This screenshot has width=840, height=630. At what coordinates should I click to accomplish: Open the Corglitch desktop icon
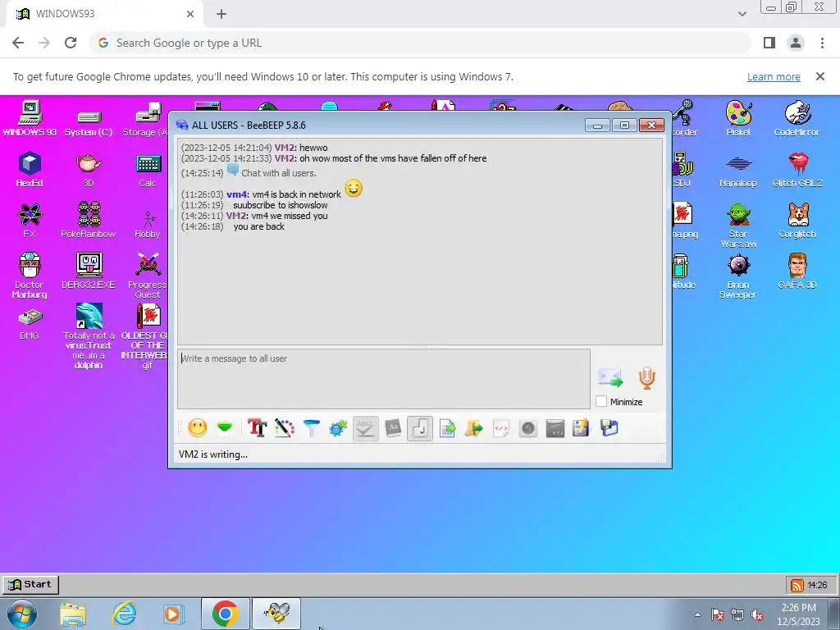point(797,220)
